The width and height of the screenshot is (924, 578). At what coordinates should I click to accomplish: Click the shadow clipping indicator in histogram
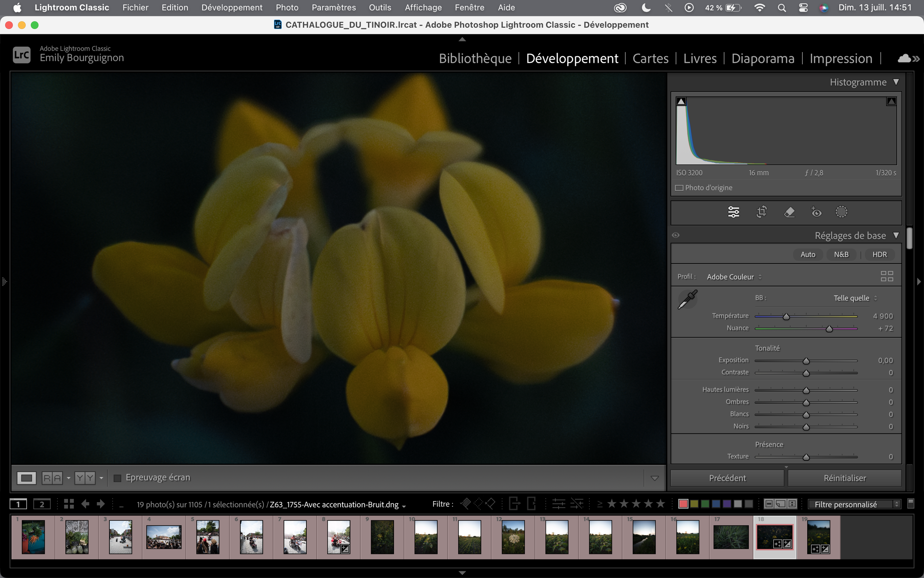681,102
